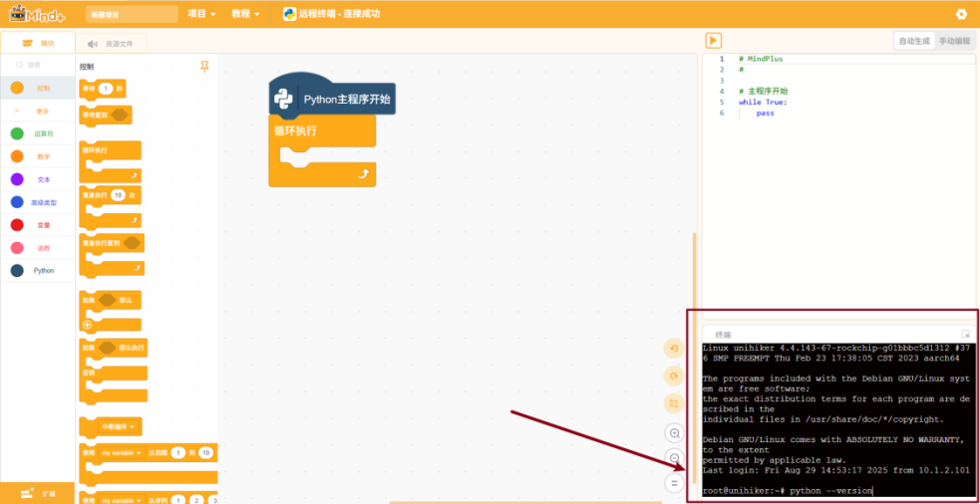Screen dimensions: 980x504
Task: Click the crop/screenshot canvas icon
Action: click(674, 404)
